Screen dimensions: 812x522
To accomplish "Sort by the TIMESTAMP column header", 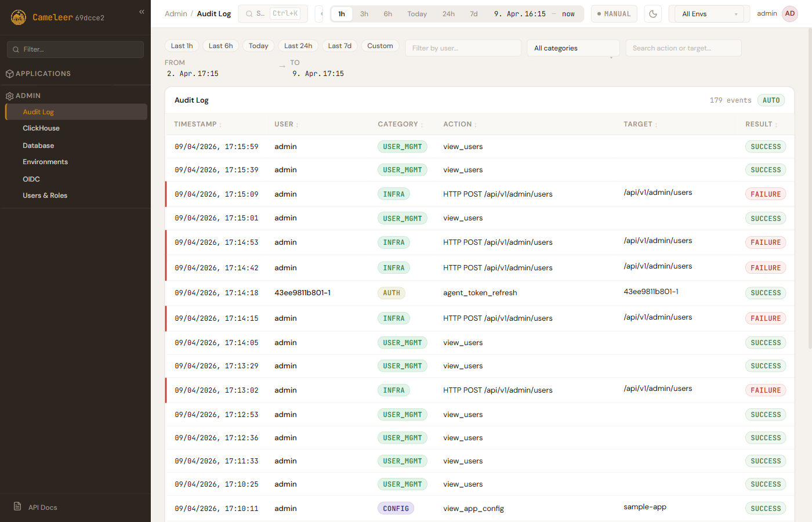I will pos(195,124).
